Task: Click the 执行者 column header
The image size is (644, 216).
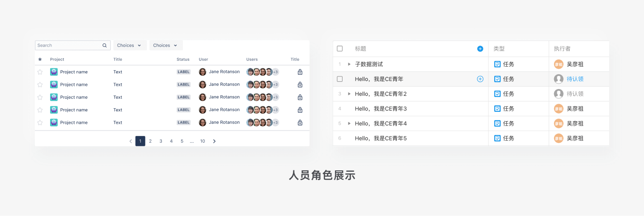Action: (562, 49)
